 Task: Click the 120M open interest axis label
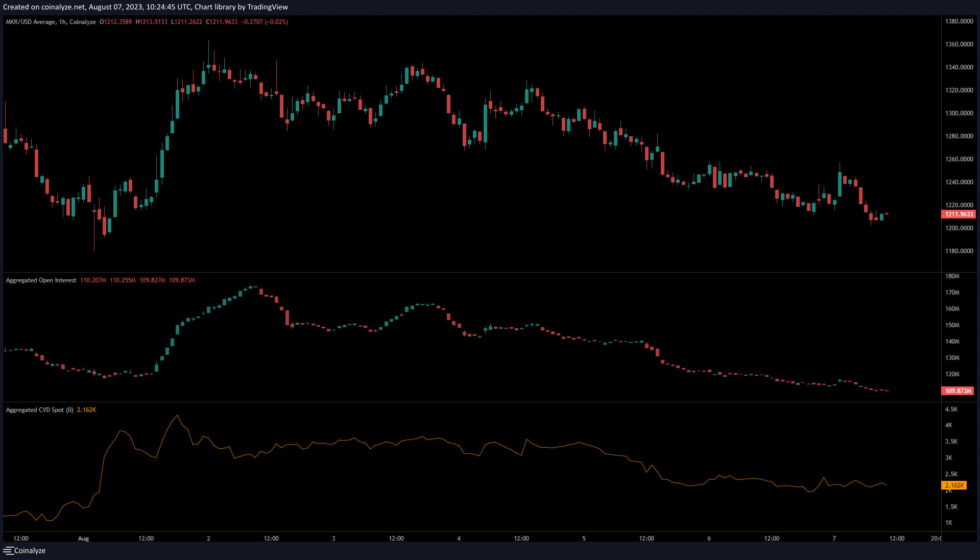click(952, 374)
